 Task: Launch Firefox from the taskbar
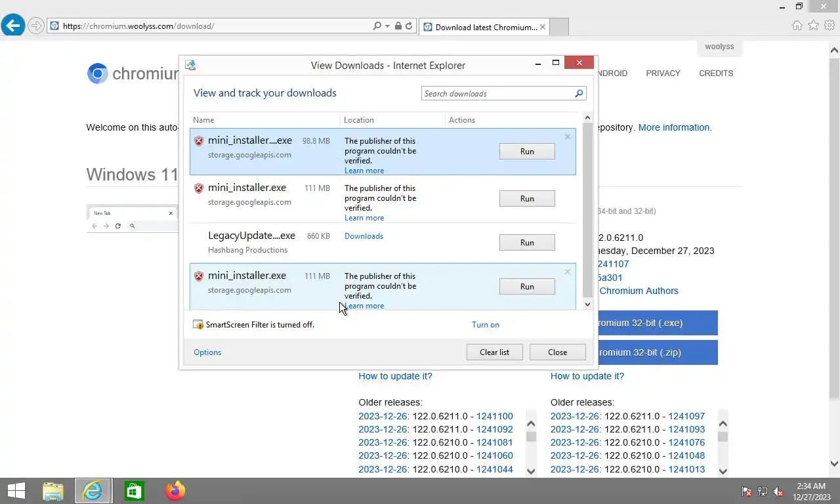click(x=175, y=491)
